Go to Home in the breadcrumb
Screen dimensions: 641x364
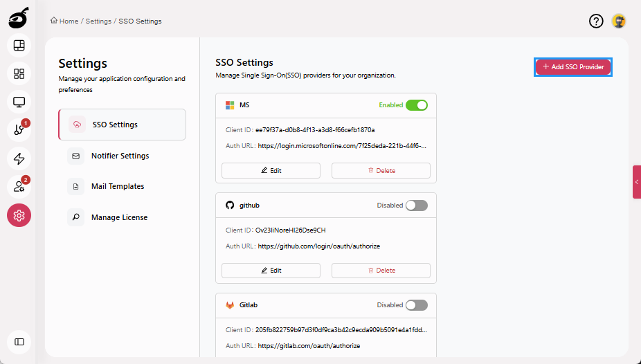tap(69, 21)
